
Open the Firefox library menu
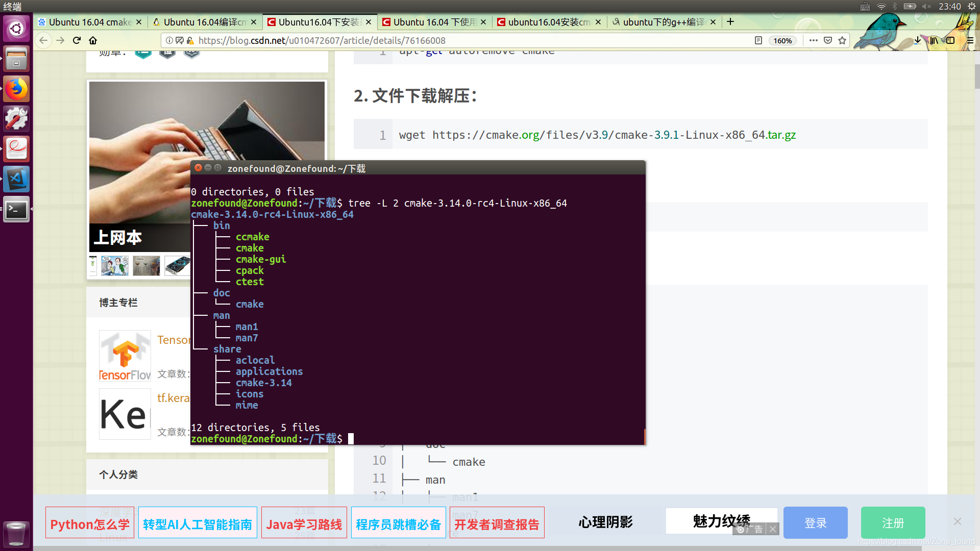934,40
